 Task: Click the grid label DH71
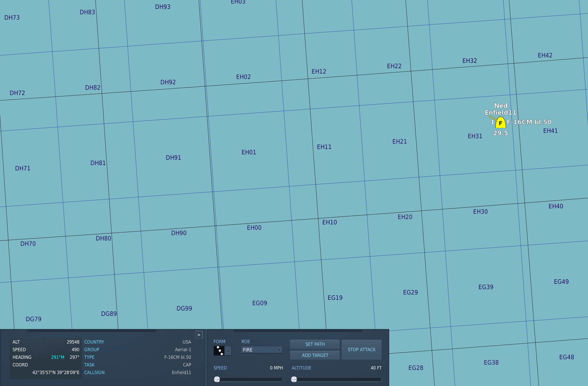[x=23, y=169]
